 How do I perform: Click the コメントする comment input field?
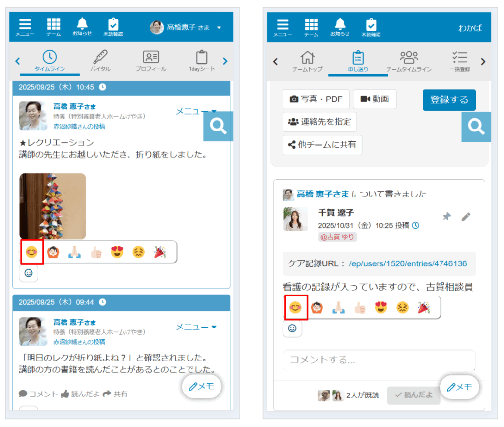click(x=379, y=360)
